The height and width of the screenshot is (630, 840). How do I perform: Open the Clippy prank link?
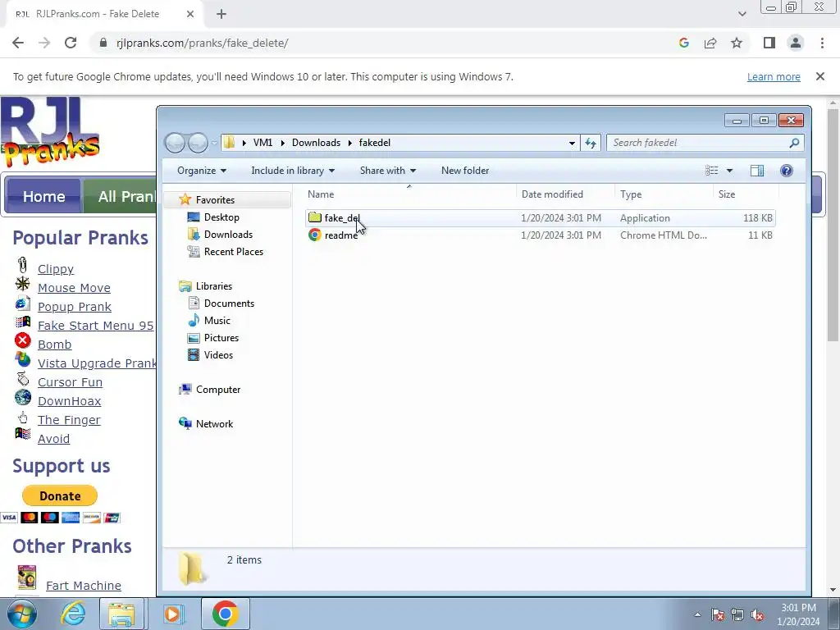[x=56, y=269]
